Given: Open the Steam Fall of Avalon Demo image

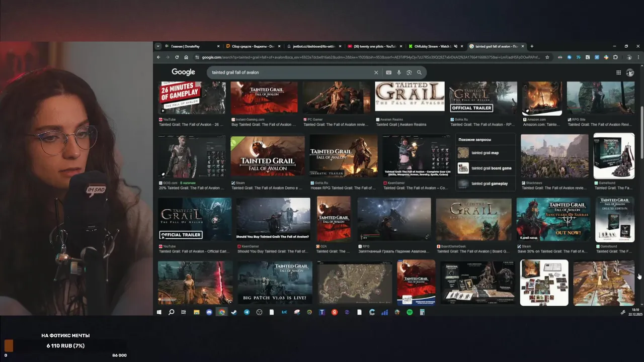Looking at the screenshot, I should pos(268,156).
